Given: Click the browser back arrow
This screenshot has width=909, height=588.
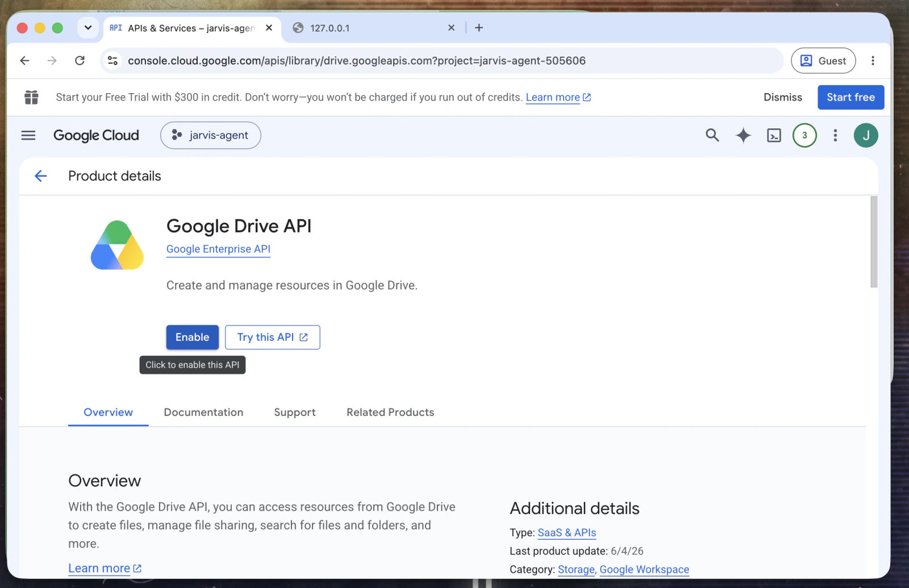Looking at the screenshot, I should (x=24, y=61).
